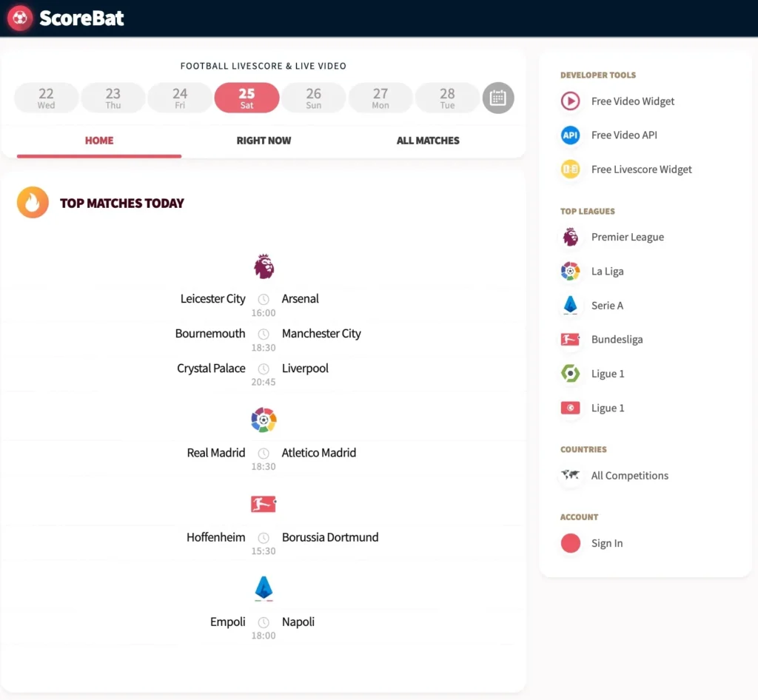Viewport: 758px width, 700px height.
Task: Click the clock icon for Crystal Palace match
Action: [x=264, y=368]
